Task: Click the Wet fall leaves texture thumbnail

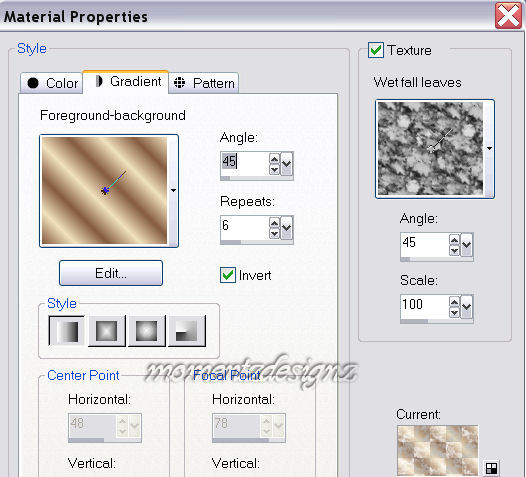Action: click(430, 148)
